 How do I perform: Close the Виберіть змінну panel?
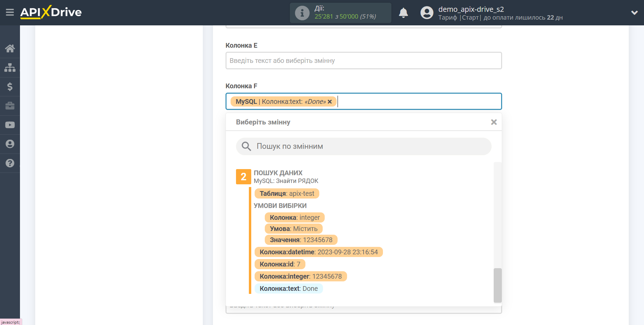[x=494, y=122]
